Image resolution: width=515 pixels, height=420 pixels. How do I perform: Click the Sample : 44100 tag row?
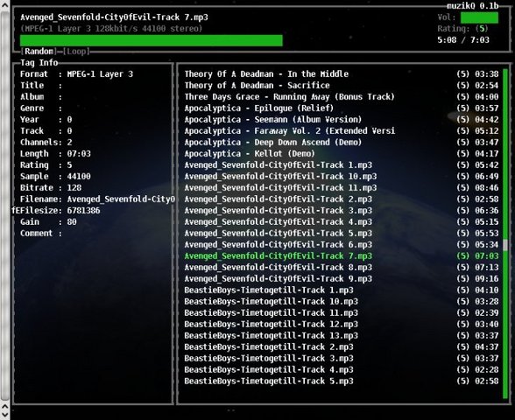click(x=55, y=177)
